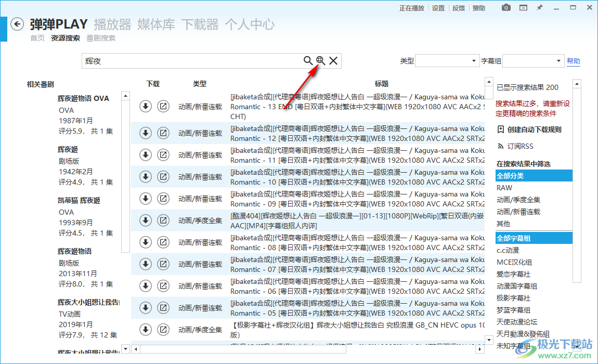Click the mini-window mode icon

(x=523, y=8)
